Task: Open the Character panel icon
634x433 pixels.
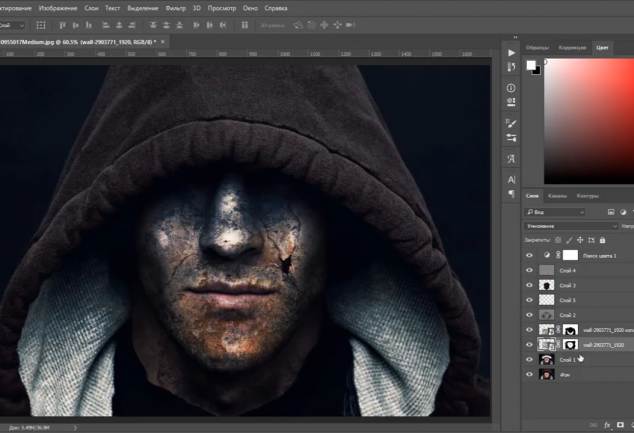Action: click(x=511, y=180)
